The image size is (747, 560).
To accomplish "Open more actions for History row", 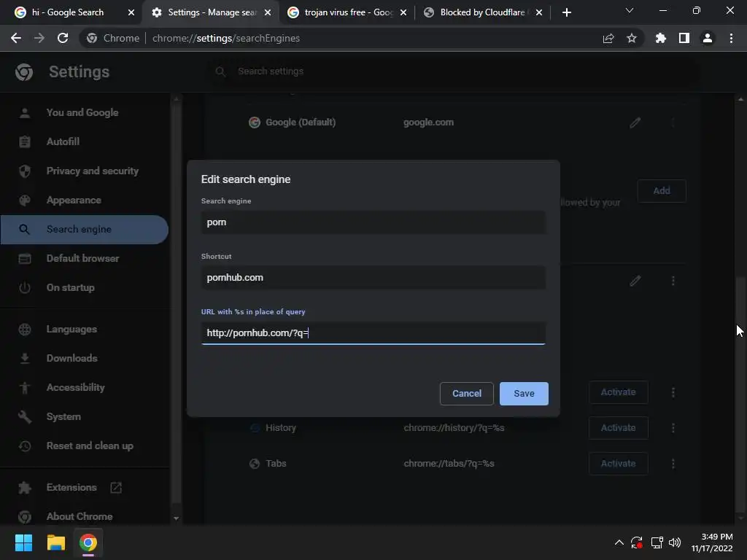I will point(673,427).
